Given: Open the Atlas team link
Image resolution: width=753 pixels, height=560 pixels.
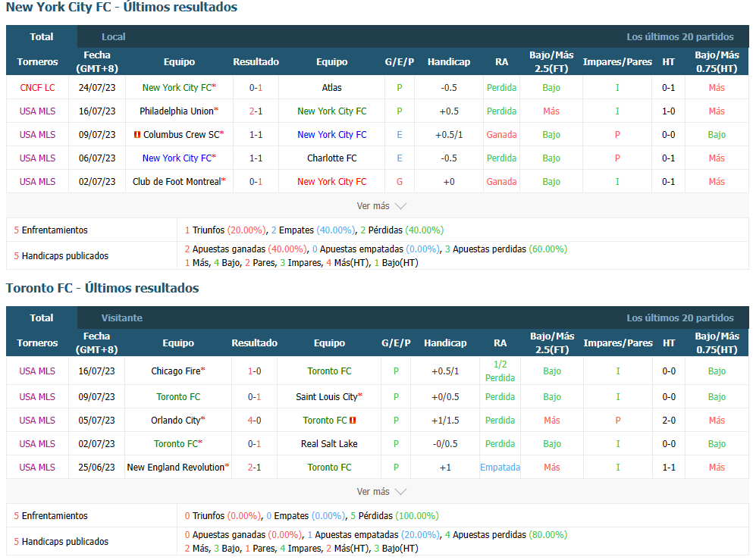Looking at the screenshot, I should [x=332, y=88].
